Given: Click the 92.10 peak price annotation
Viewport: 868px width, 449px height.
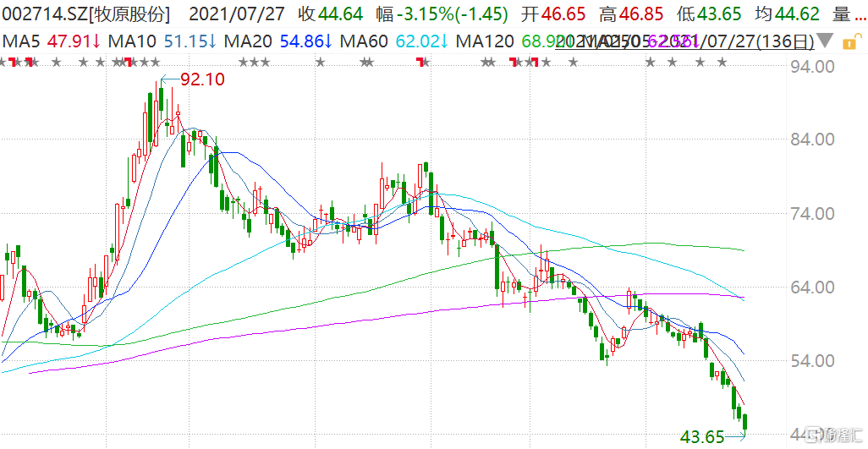Looking at the screenshot, I should tap(202, 79).
